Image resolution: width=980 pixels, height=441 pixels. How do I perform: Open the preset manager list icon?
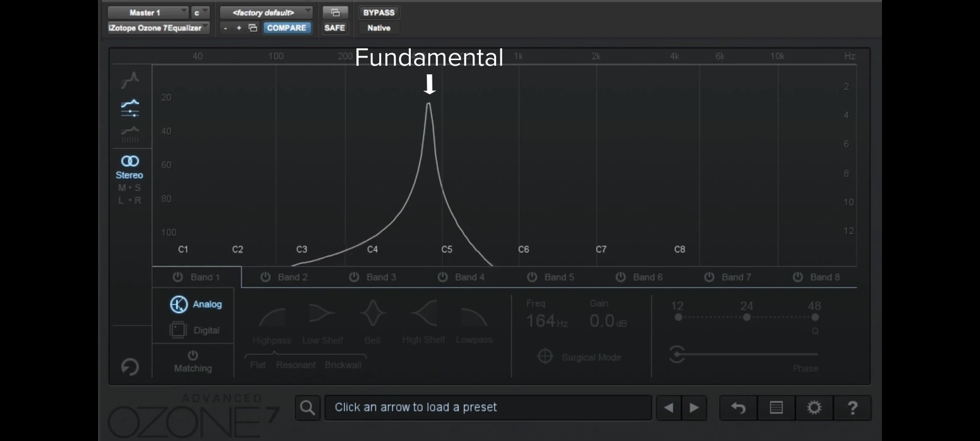(776, 408)
